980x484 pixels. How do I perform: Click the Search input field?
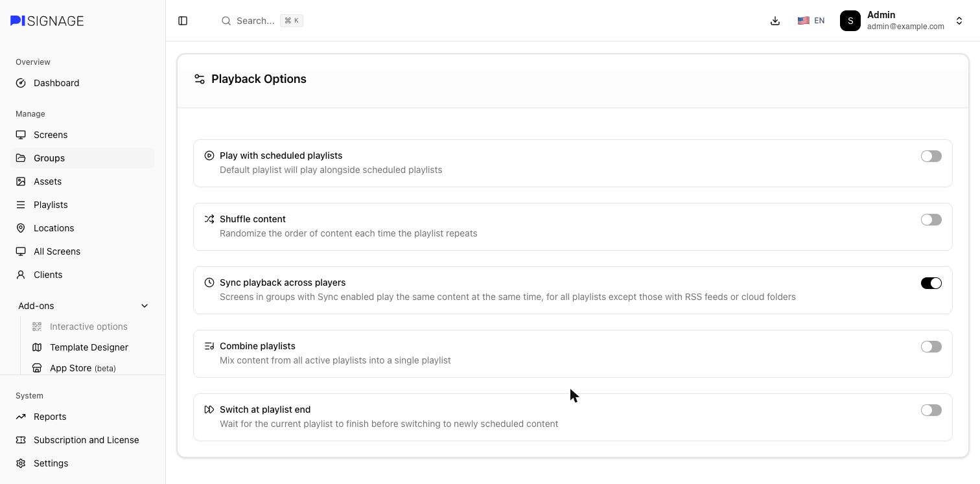(x=262, y=21)
